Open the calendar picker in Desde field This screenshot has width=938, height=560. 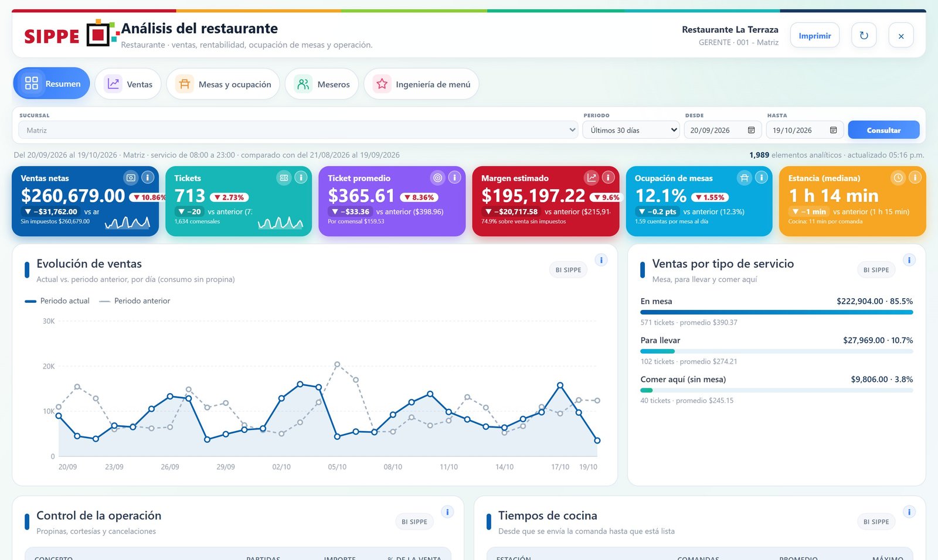pos(752,130)
